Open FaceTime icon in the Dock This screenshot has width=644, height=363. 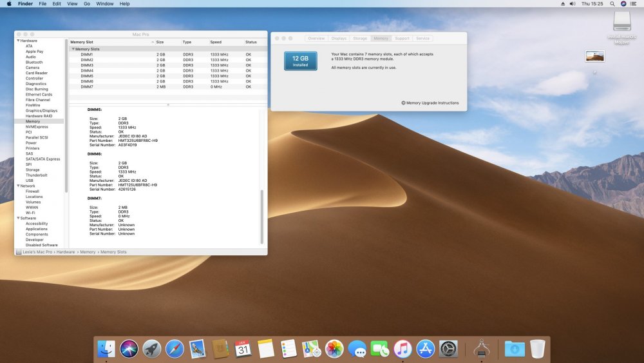(x=380, y=349)
